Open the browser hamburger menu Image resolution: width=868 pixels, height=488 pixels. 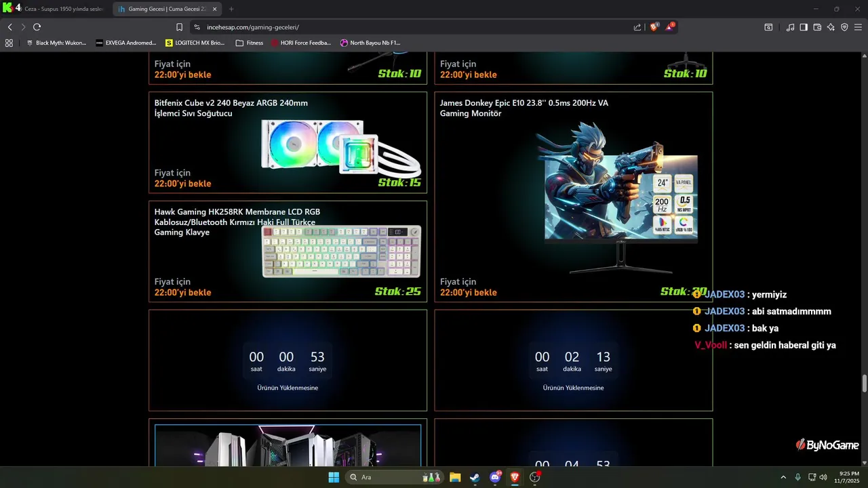tap(858, 27)
